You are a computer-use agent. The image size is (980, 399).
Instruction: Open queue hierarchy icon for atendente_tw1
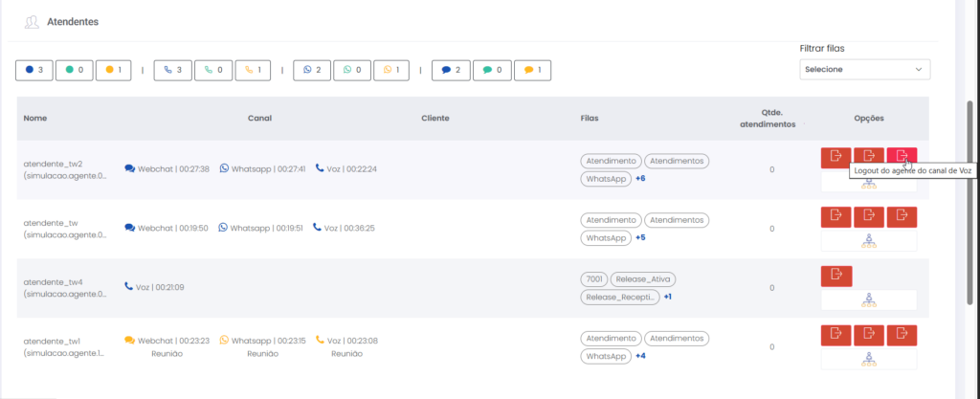pos(868,359)
